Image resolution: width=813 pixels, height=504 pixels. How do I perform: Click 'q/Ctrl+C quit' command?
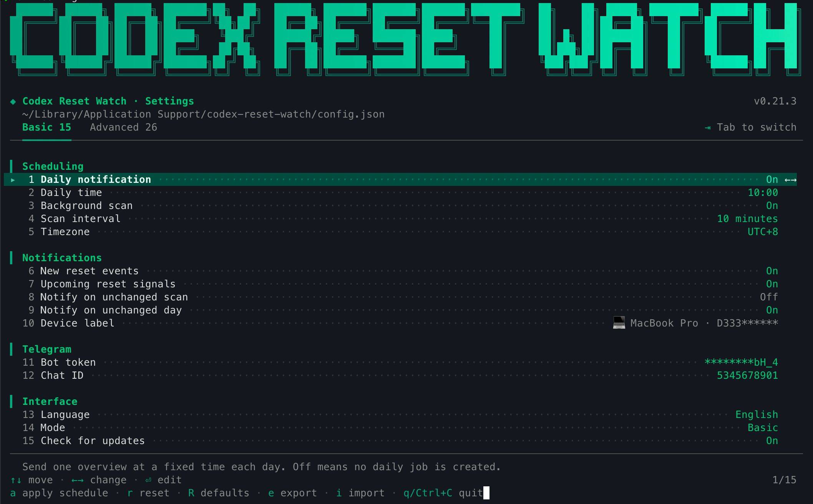click(443, 493)
